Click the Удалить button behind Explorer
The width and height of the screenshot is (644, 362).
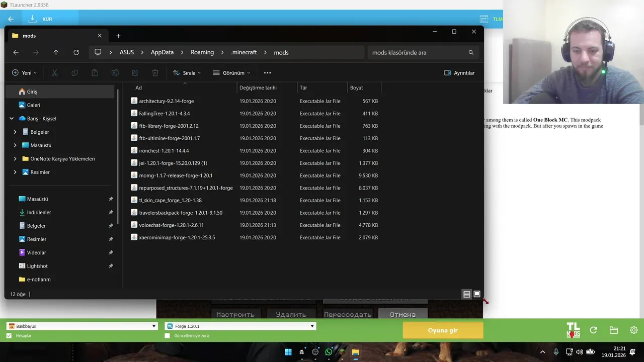[291, 314]
